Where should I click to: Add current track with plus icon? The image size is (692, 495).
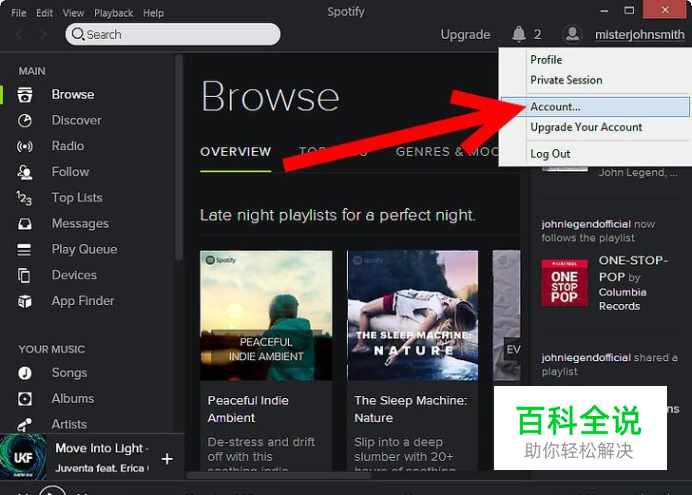click(x=167, y=459)
